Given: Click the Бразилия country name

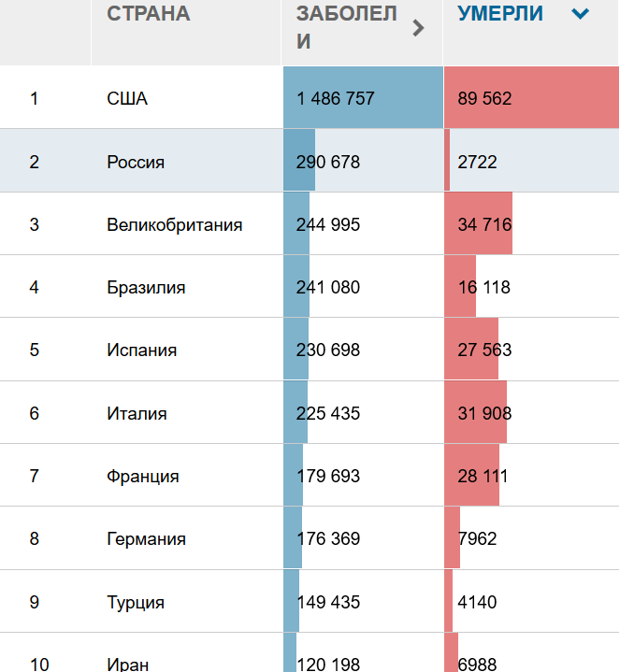Looking at the screenshot, I should click(x=146, y=287).
